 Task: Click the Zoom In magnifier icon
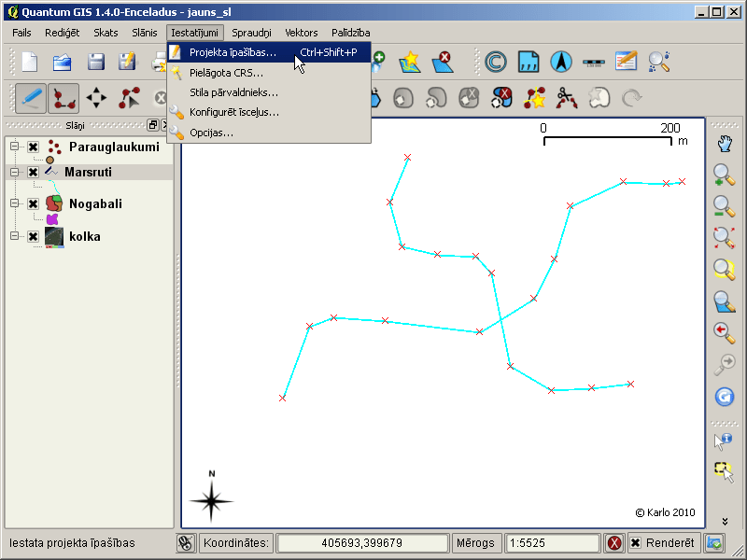725,175
